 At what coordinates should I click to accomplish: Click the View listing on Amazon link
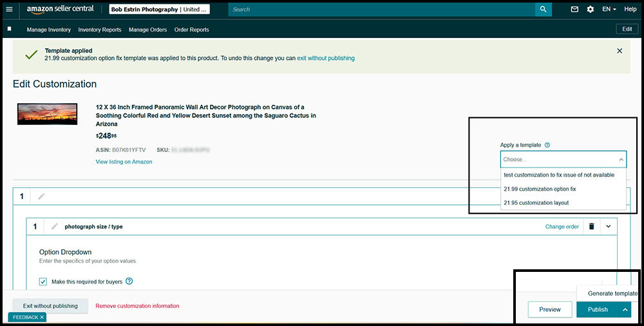(x=124, y=162)
